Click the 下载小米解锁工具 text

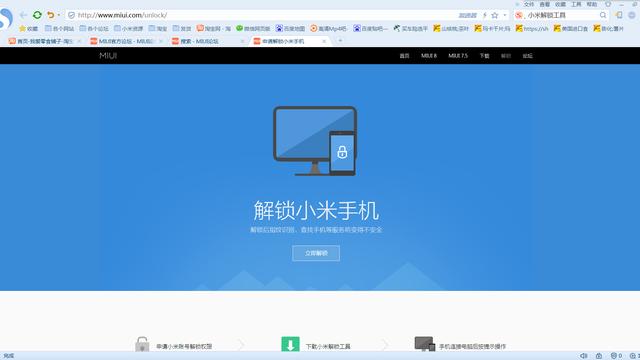tap(328, 347)
